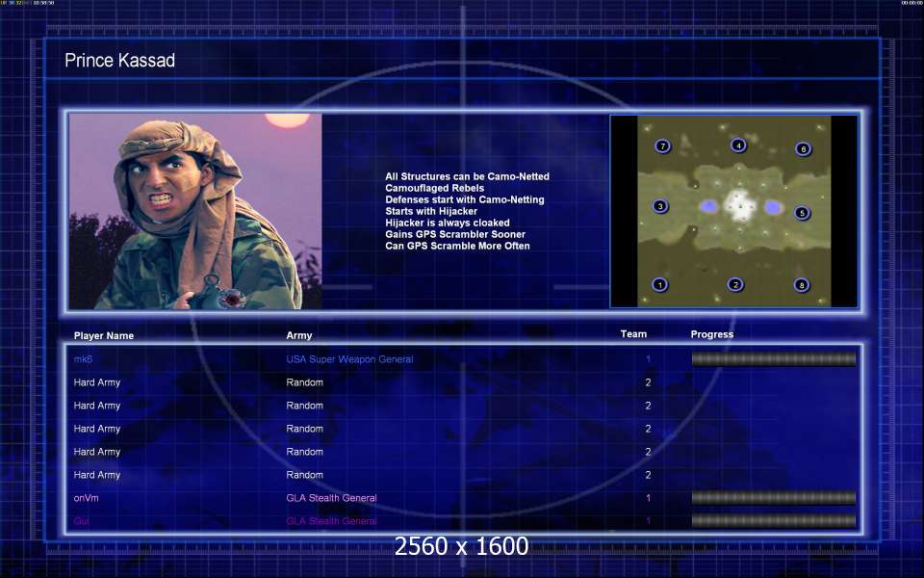This screenshot has height=578, width=924.
Task: Choose start position 8 map marker
Action: coord(801,284)
